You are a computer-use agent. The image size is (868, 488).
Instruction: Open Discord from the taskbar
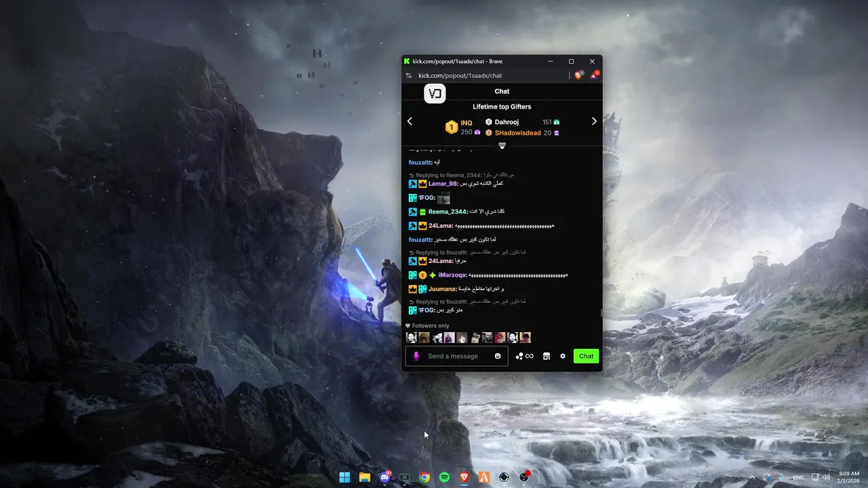point(385,477)
